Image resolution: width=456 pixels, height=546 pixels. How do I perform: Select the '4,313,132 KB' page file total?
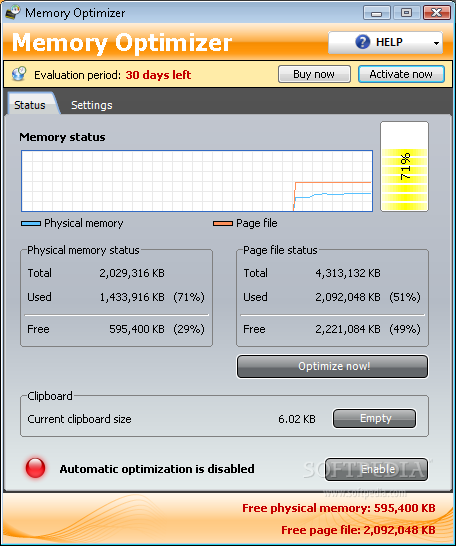coord(348,273)
